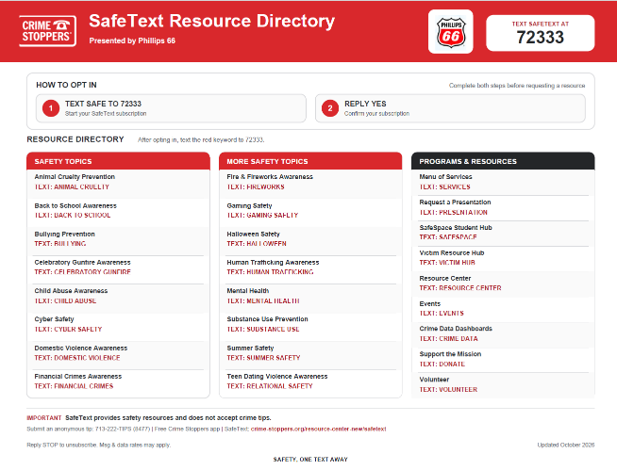The width and height of the screenshot is (617, 470).
Task: Click 'TEXT: CYBER SAFETY' keyword
Action: (68, 329)
